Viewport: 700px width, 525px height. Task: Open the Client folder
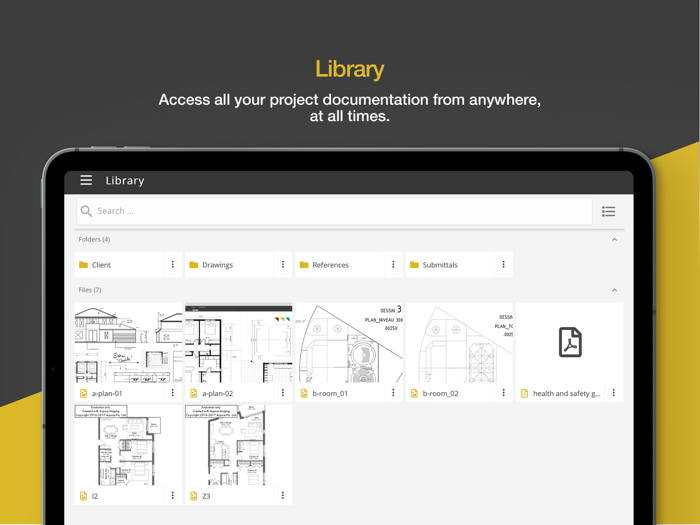(x=119, y=265)
